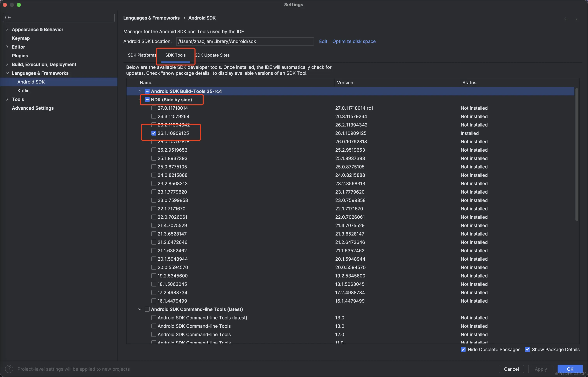
Task: Select row 22.1.7171670
Action: point(350,209)
